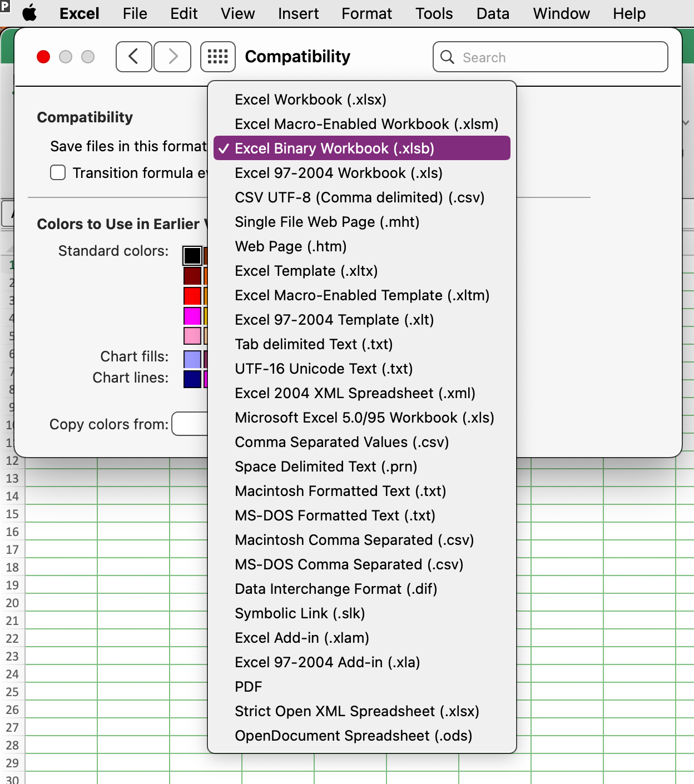
Task: Choose Web Page (.htm) format
Action: pyautogui.click(x=362, y=246)
